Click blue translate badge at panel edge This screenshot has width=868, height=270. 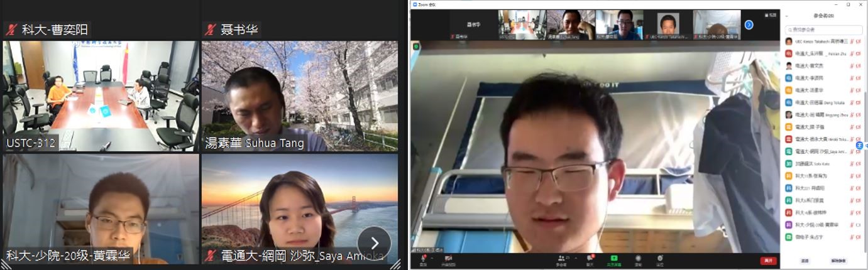coord(860,145)
